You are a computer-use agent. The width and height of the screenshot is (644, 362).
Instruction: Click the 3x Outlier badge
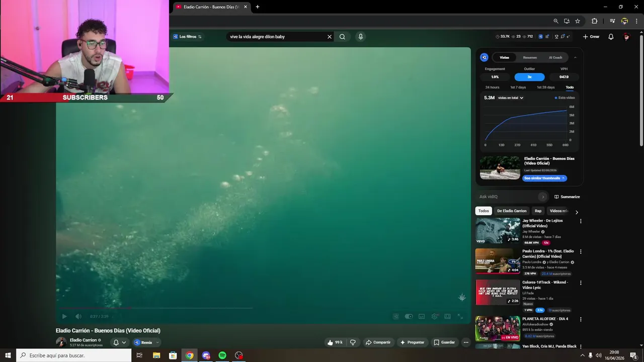coord(529,77)
